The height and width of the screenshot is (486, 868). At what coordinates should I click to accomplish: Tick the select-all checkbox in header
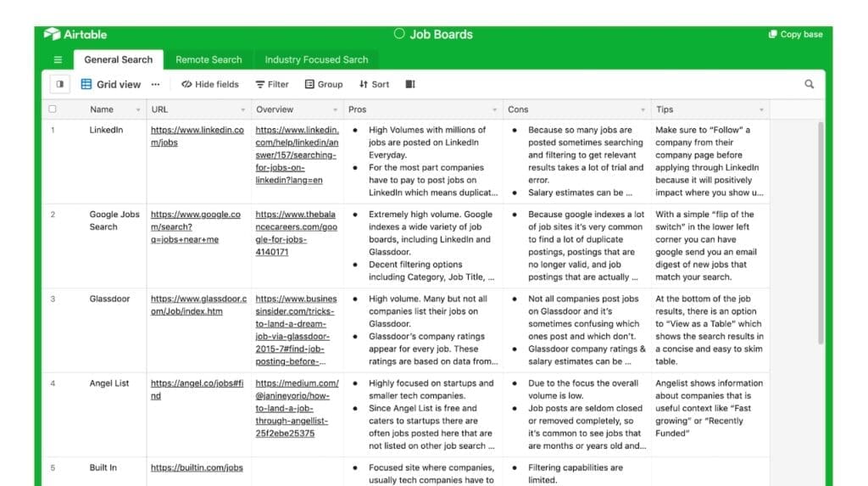[x=53, y=109]
